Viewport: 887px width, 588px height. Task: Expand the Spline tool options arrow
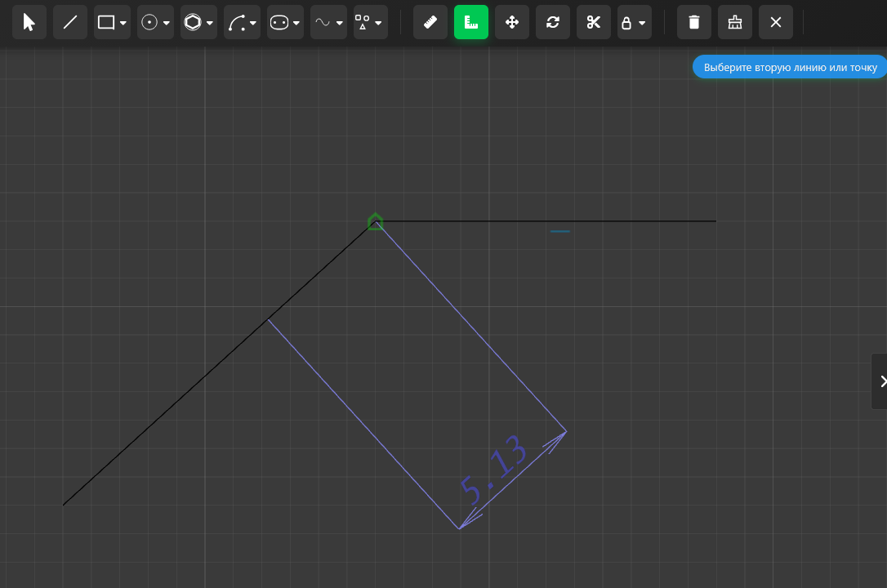point(340,23)
